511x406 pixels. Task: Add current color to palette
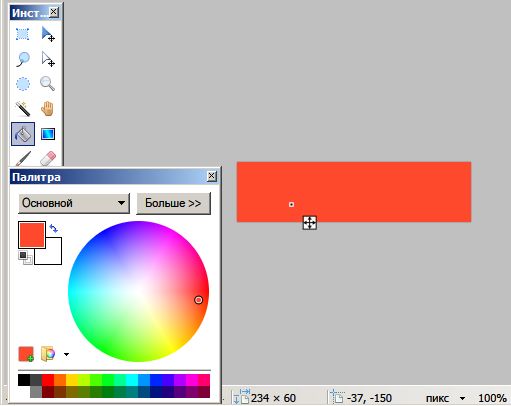(x=26, y=354)
